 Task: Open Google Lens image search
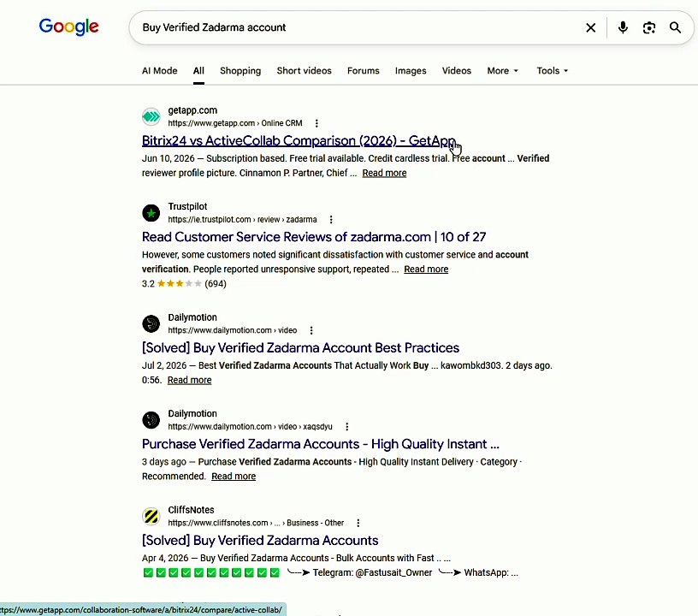click(x=649, y=27)
